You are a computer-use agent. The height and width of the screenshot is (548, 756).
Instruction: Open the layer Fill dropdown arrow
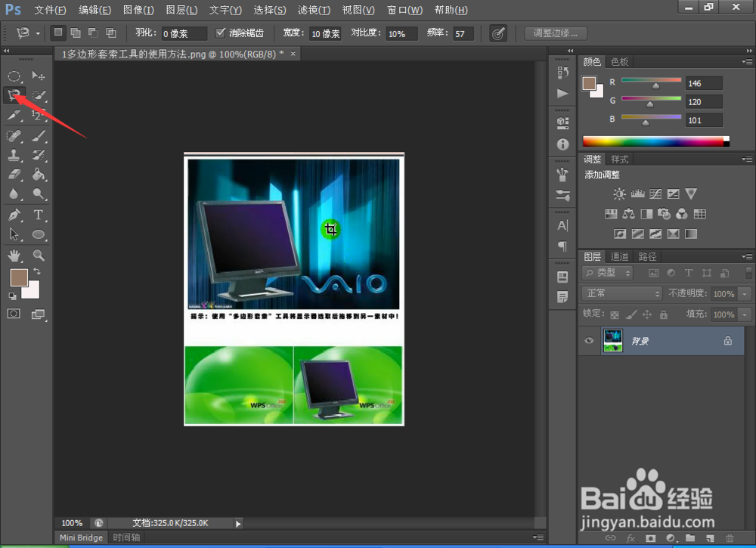tap(745, 314)
